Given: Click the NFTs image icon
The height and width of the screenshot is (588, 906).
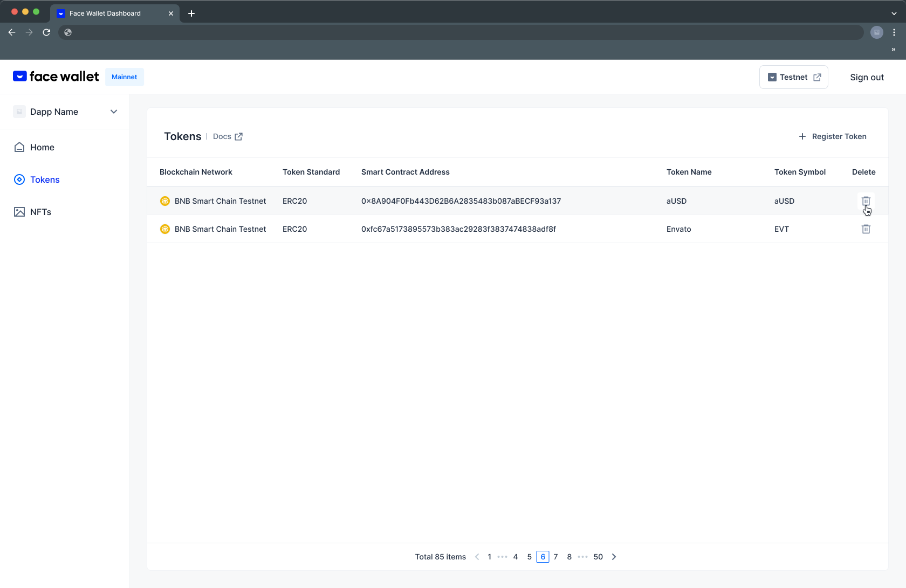Looking at the screenshot, I should pos(19,212).
